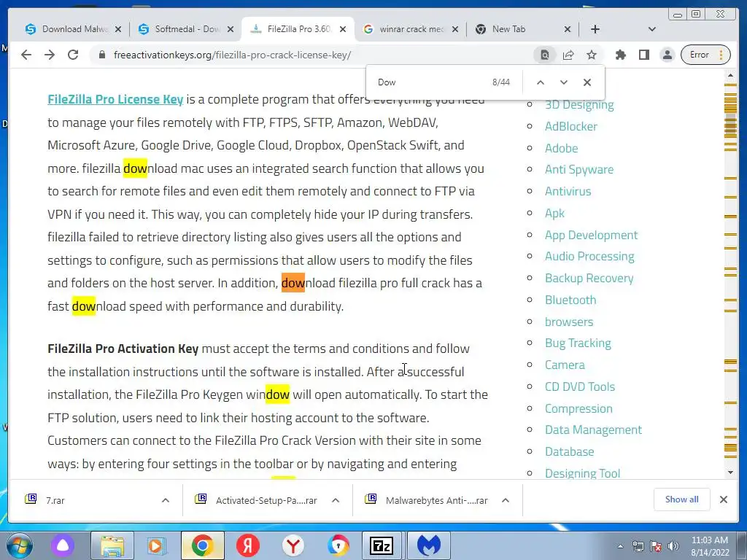This screenshot has width=747, height=560.
Task: Click the volume speaker tray icon
Action: pos(673,546)
